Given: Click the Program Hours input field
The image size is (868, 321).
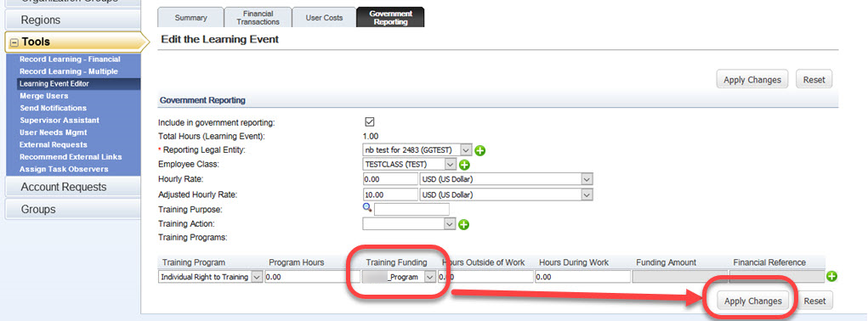Looking at the screenshot, I should [x=313, y=277].
